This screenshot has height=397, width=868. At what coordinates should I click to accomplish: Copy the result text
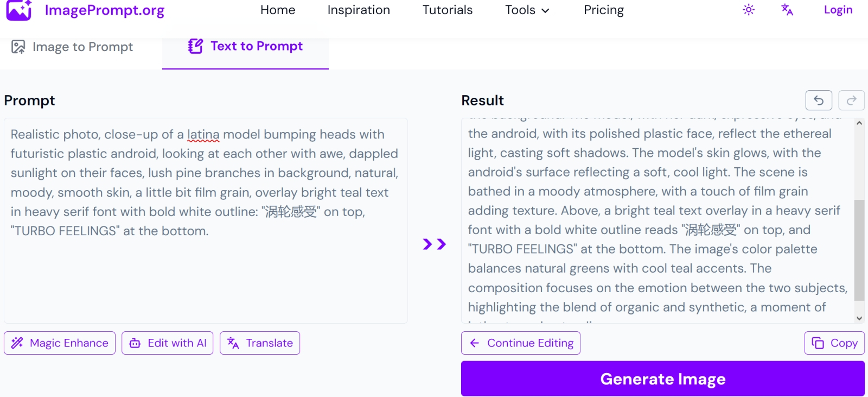[834, 343]
